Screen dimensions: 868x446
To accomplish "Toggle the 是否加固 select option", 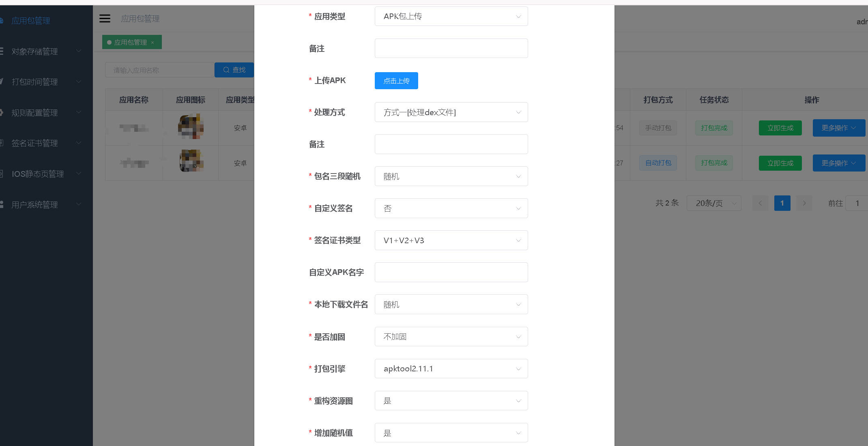I will pos(451,337).
